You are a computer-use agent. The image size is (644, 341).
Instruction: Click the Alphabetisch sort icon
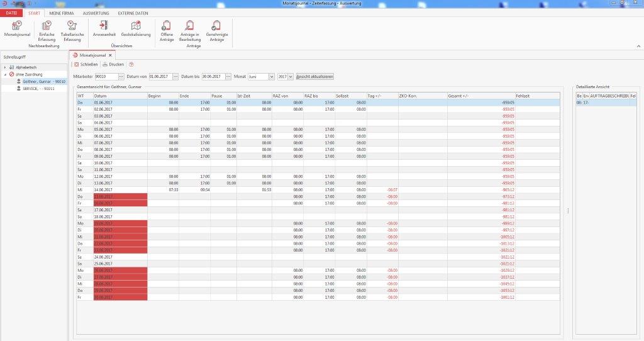[x=11, y=67]
